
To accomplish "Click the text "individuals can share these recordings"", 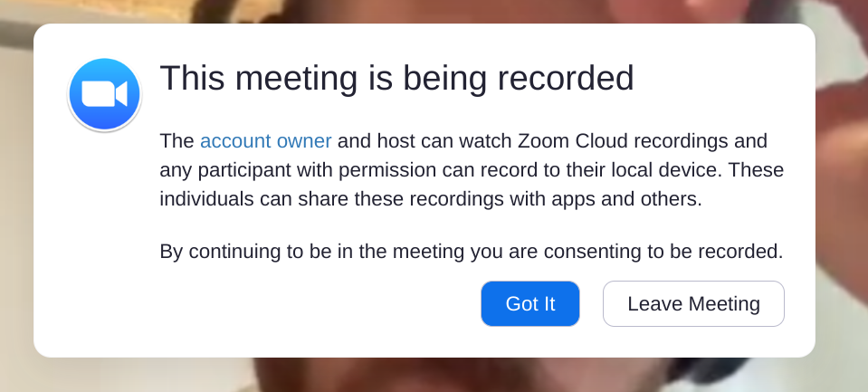I will (331, 199).
